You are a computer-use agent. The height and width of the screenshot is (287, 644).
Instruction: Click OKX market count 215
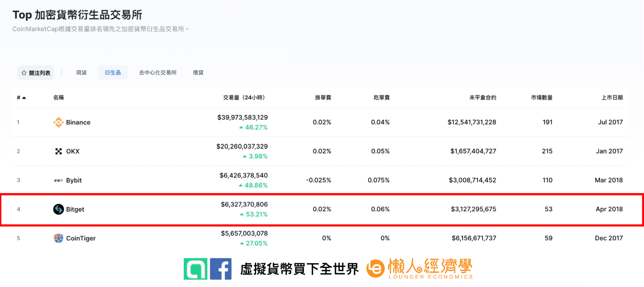point(547,151)
